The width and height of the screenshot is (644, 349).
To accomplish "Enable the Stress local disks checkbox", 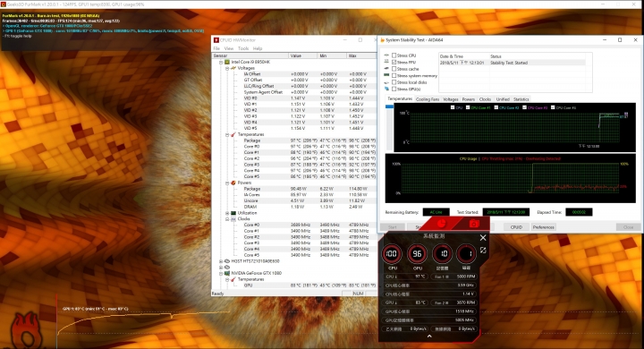I will (394, 82).
